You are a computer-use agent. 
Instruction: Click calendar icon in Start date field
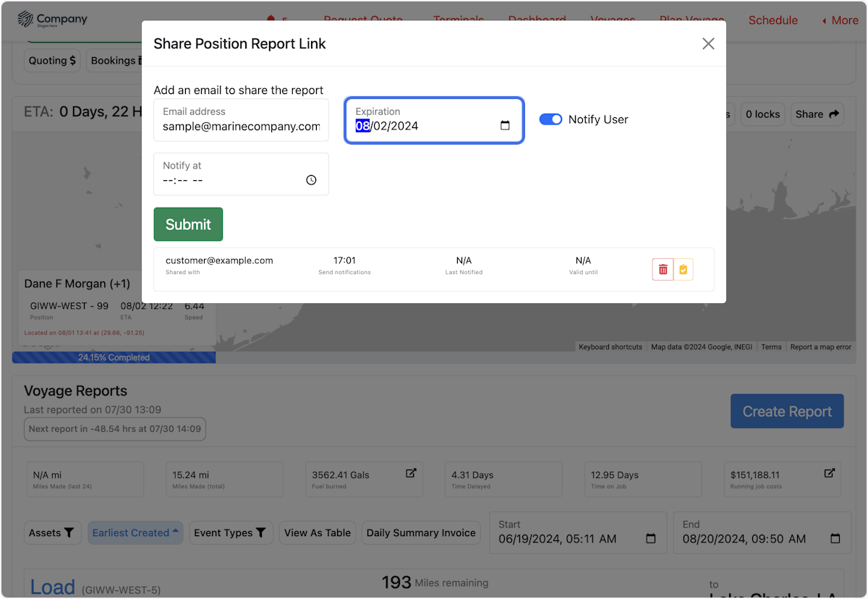[650, 539]
